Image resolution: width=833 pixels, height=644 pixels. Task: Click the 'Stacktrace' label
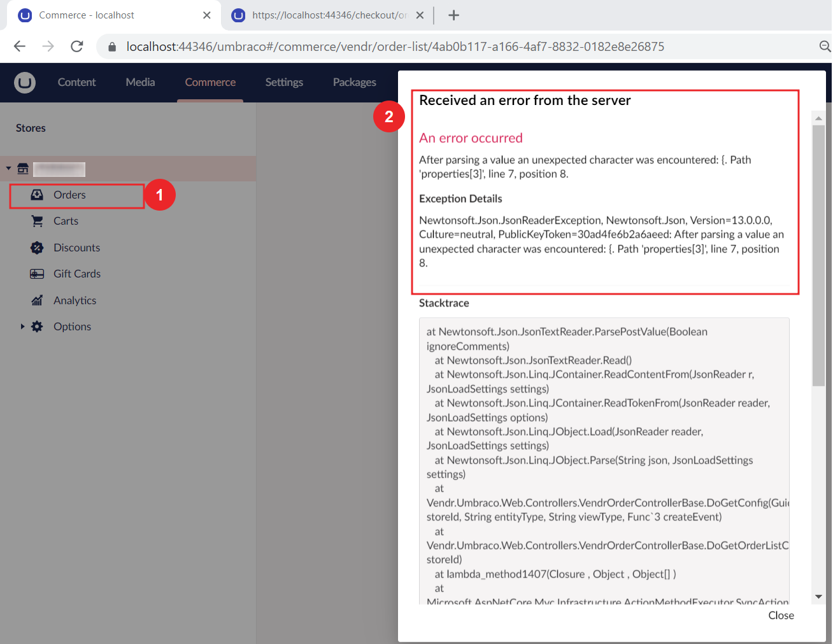[444, 303]
